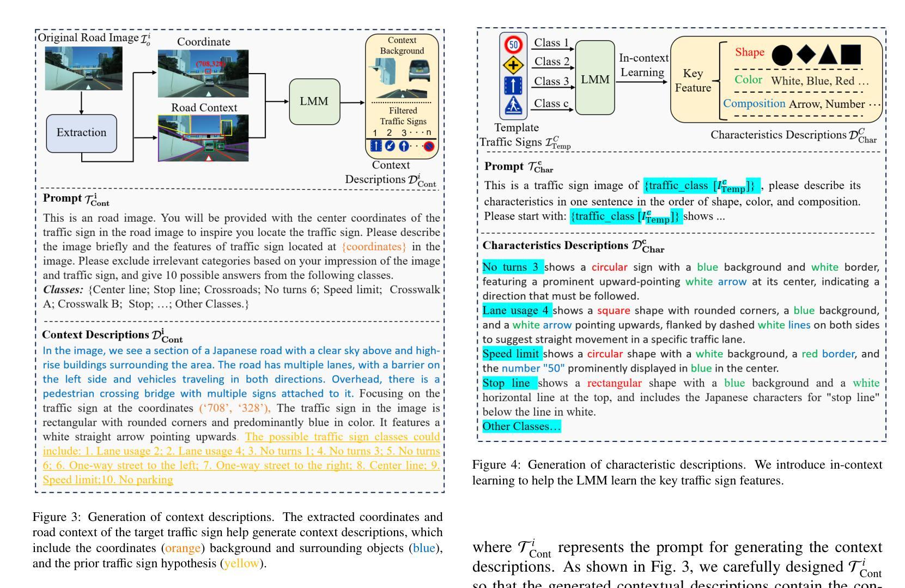The height and width of the screenshot is (588, 905).
Task: Open the Coordinate road image thumbnail
Action: pos(203,73)
